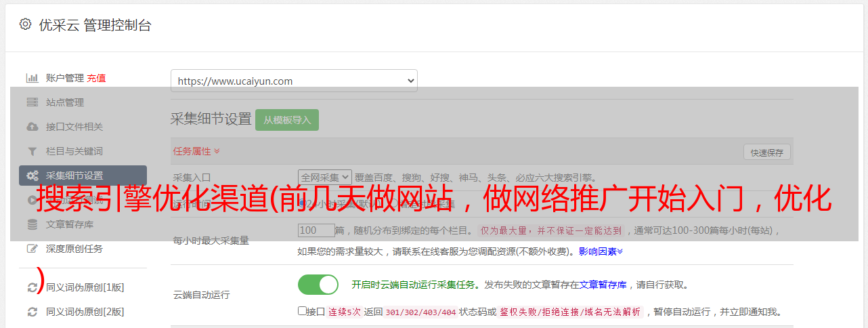The height and width of the screenshot is (328, 868).
Task: Click the server icon for 站点管理
Action: [32, 102]
